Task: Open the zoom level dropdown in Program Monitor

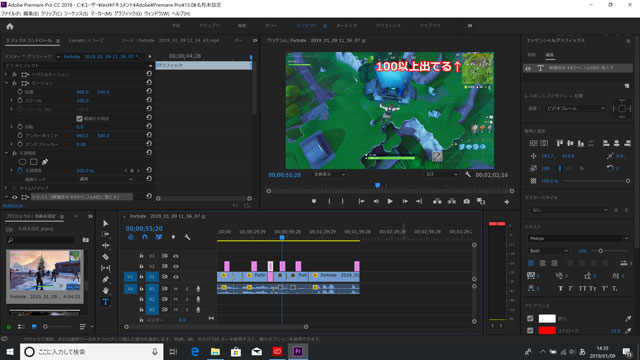Action: coord(329,174)
